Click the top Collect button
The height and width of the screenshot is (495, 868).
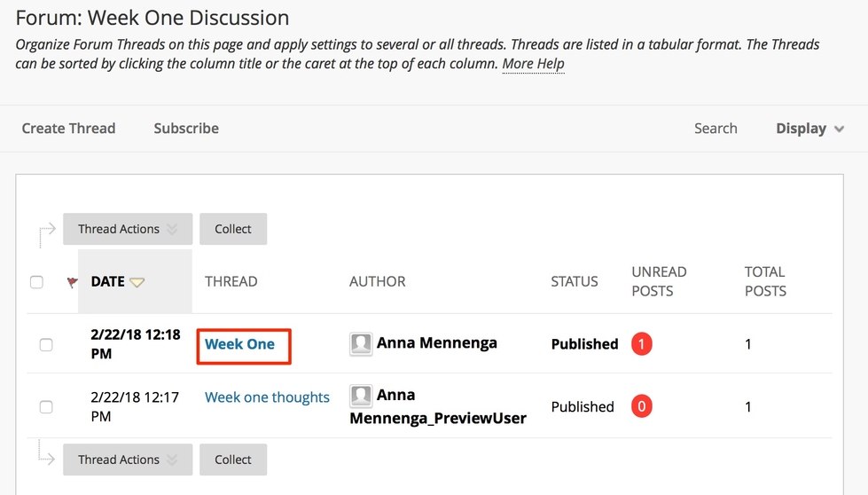tap(233, 229)
